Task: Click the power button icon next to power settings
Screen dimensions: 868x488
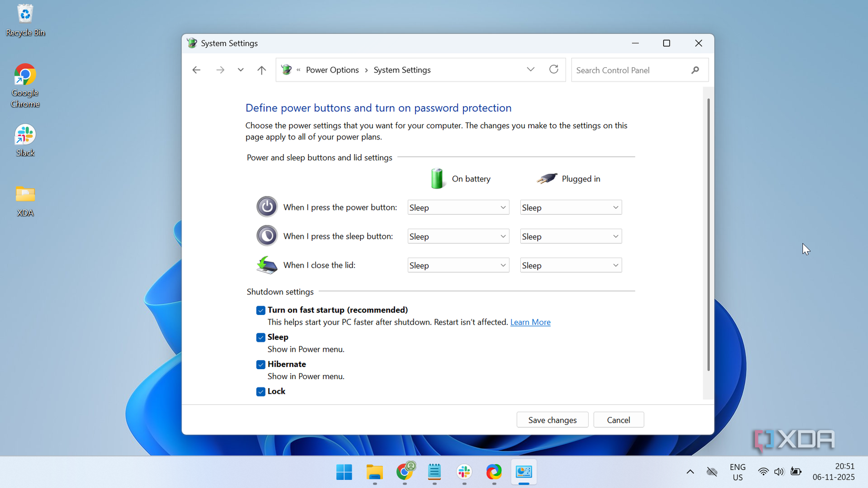Action: (x=267, y=207)
